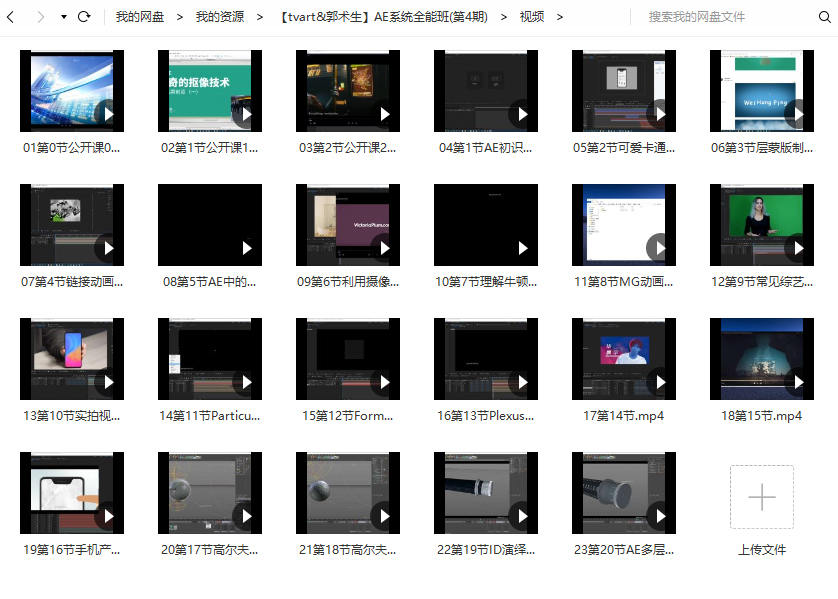Open the navigation history dropdown arrow
This screenshot has width=838, height=599.
64,17
